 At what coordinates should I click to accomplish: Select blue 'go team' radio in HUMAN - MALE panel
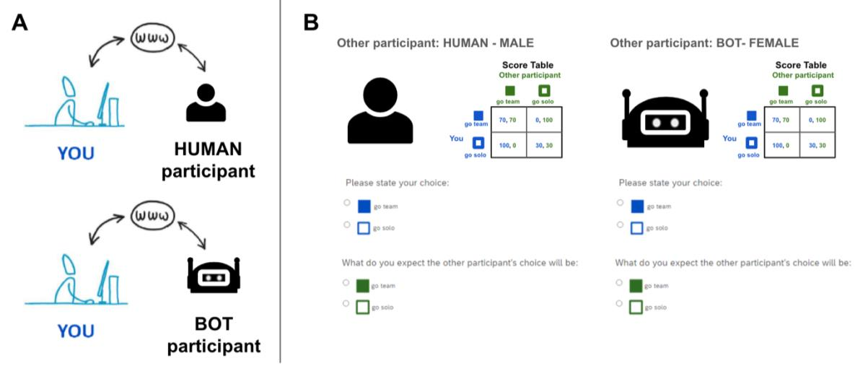[348, 203]
